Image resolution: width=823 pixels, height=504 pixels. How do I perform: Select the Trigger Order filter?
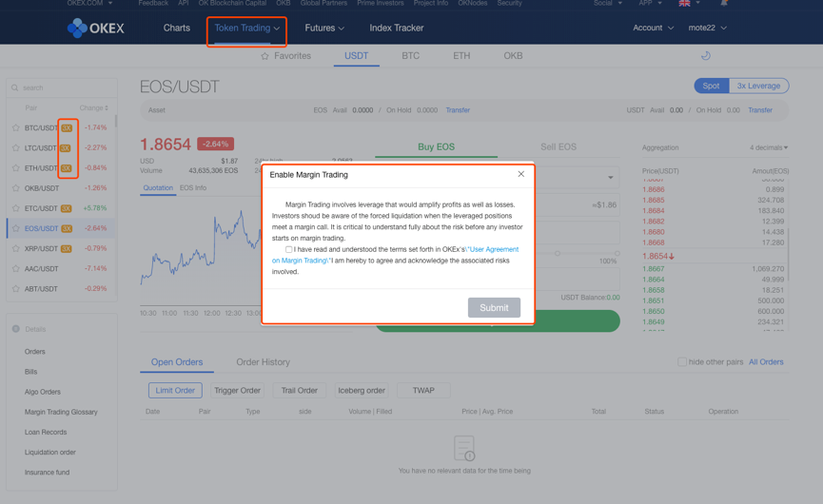237,390
